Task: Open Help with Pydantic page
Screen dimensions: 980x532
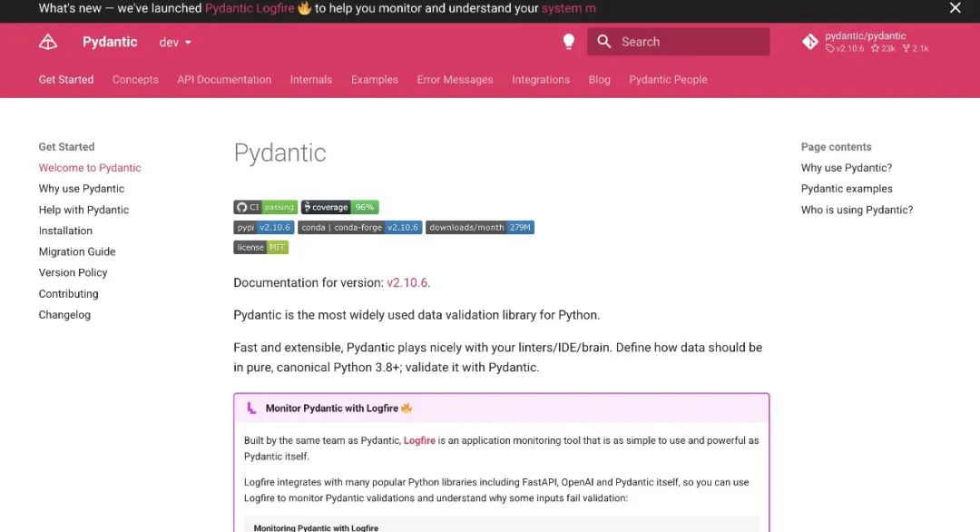Action: click(83, 210)
